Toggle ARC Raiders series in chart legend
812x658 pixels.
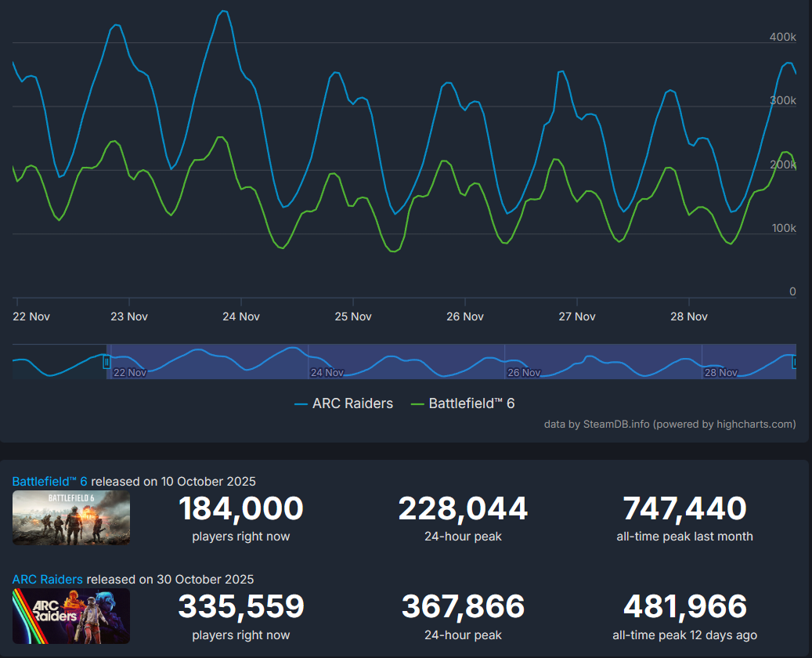point(343,403)
